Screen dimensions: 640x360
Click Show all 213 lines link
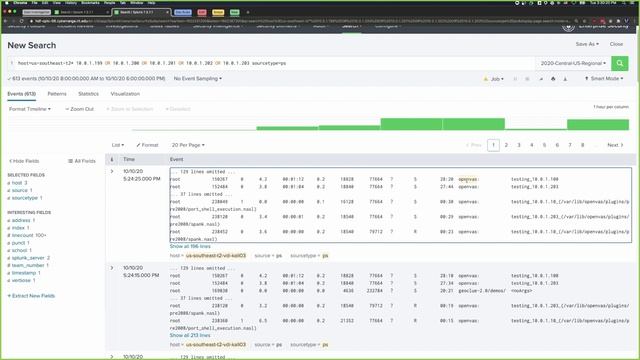click(x=190, y=336)
